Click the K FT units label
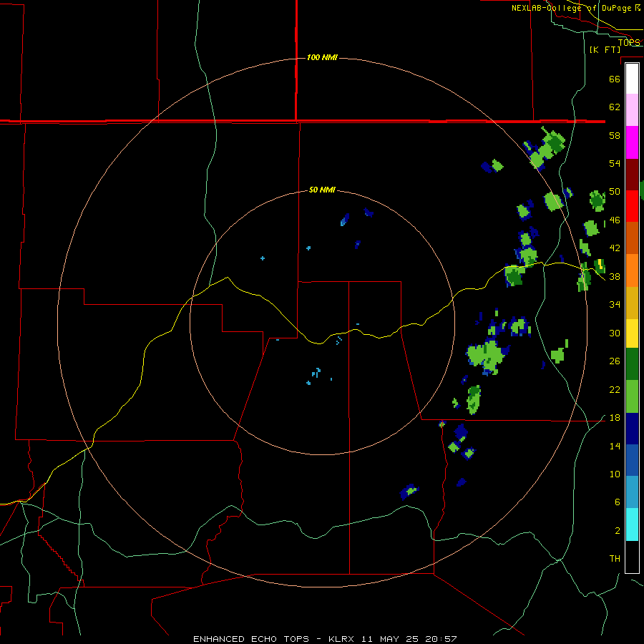The image size is (644, 644). [x=605, y=49]
